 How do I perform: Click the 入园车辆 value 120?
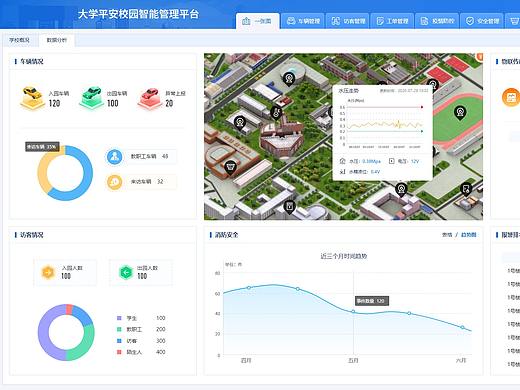pyautogui.click(x=55, y=103)
